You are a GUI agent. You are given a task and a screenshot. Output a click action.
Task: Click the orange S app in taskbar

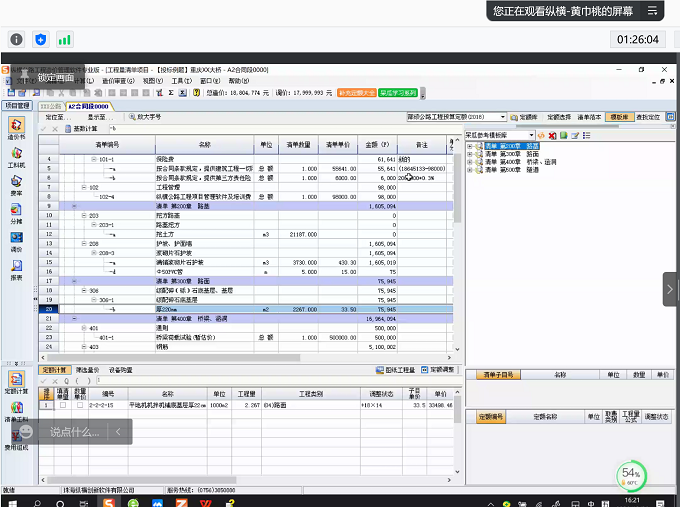click(x=109, y=502)
